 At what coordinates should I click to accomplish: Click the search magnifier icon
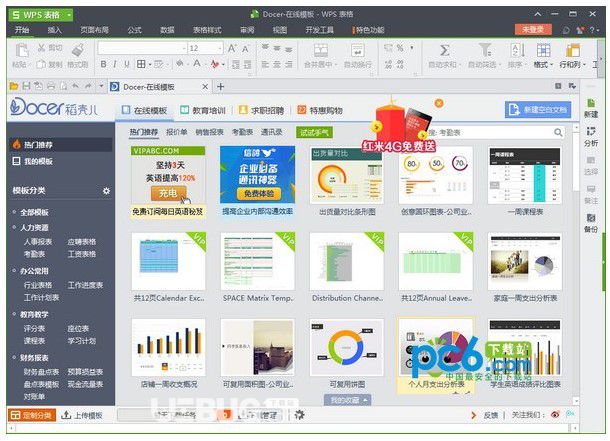[558, 133]
